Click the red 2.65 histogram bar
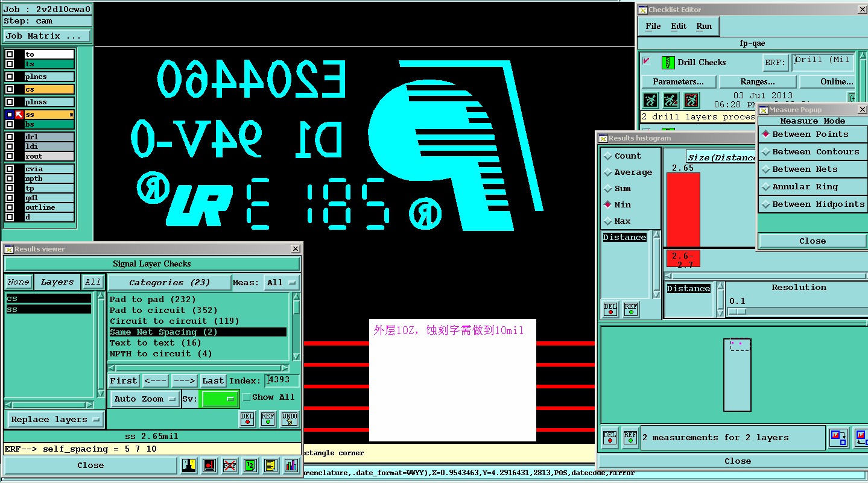Screen dimensions: 868x483 point(683,209)
